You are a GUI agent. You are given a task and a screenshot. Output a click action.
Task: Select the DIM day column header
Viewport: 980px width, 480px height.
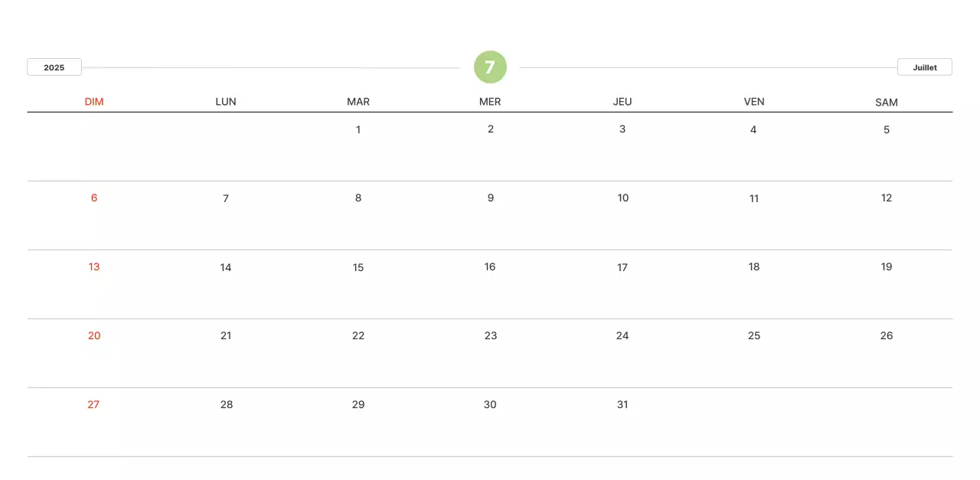pos(94,102)
